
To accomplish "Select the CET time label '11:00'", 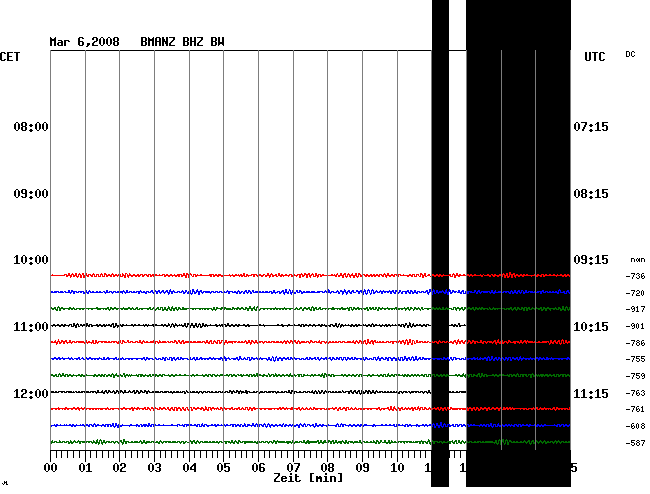I will click(x=31, y=327).
